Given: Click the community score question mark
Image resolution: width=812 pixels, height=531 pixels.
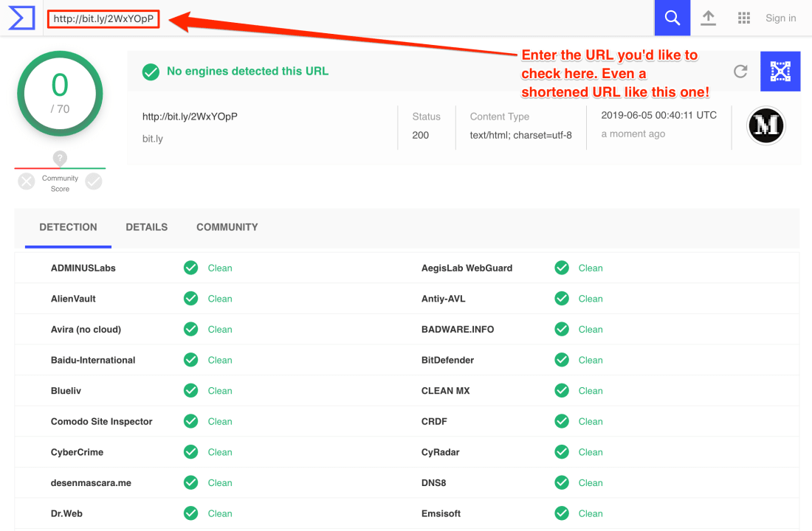Looking at the screenshot, I should tap(60, 158).
